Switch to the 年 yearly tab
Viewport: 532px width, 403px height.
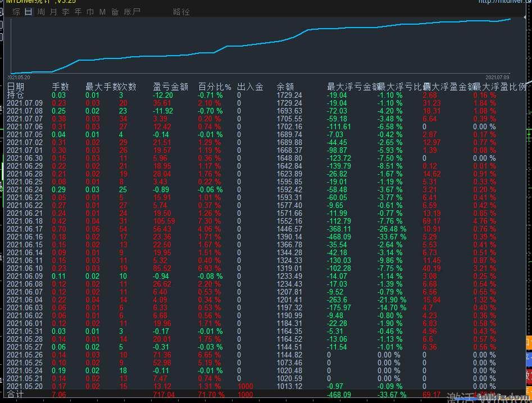(78, 12)
